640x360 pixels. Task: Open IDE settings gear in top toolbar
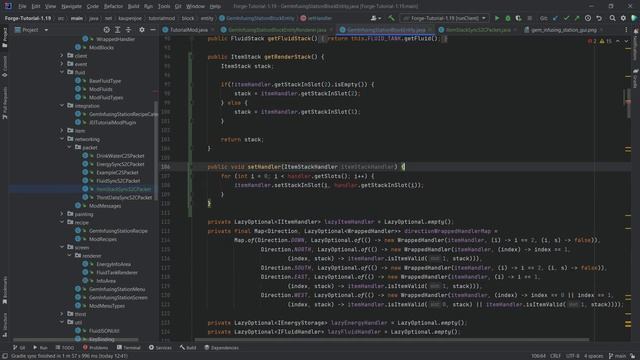coord(623,18)
